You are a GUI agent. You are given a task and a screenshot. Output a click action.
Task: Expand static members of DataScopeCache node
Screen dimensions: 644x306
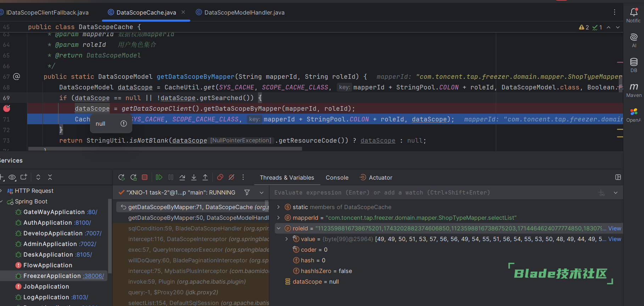click(x=279, y=207)
